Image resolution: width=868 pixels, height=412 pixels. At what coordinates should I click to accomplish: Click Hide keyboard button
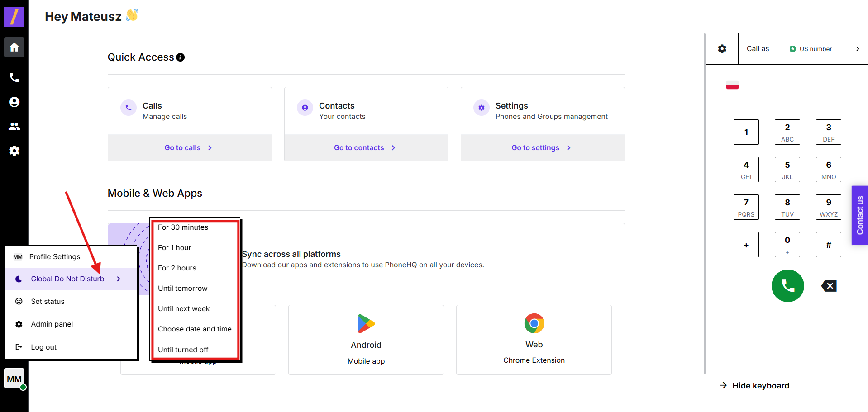click(754, 386)
